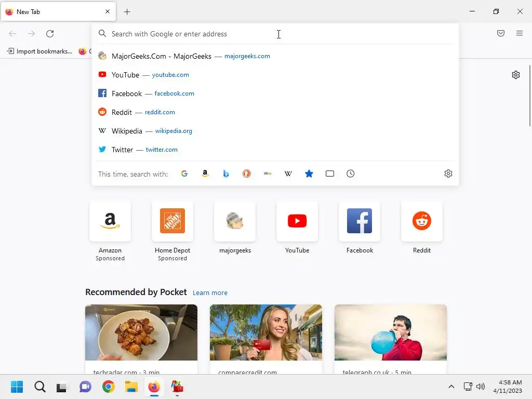Select Facebook suggestion in address dropdown
The width and height of the screenshot is (532, 399).
[275, 94]
